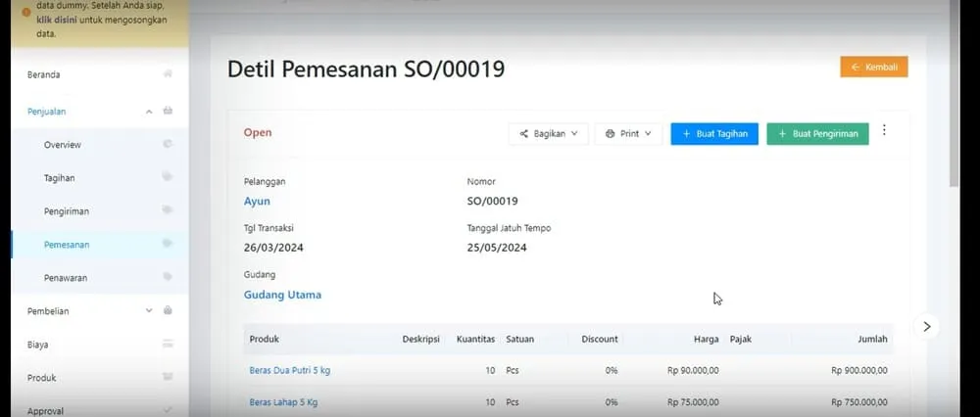The width and height of the screenshot is (980, 417).
Task: Click the pie chart icon beside Overview
Action: click(168, 144)
